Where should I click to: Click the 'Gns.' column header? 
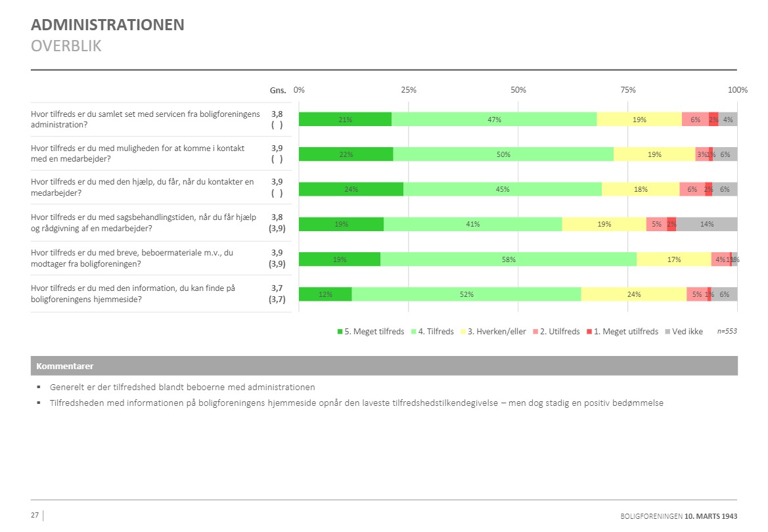[x=277, y=90]
